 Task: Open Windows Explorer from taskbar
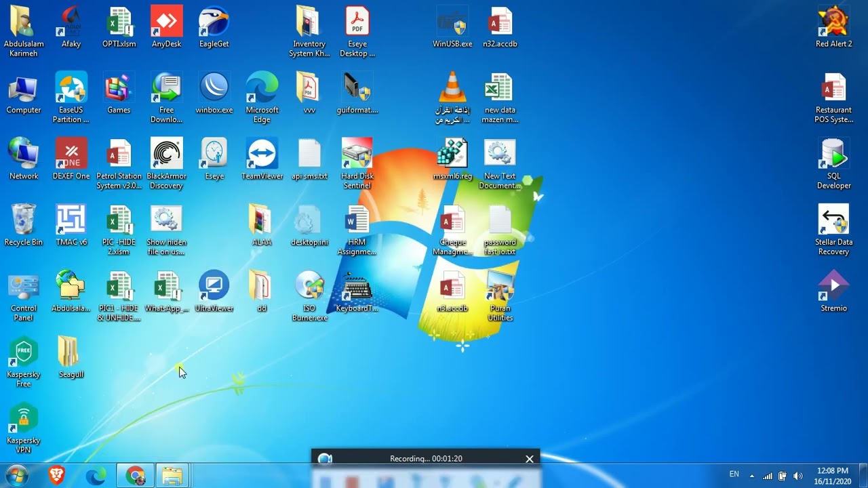(172, 476)
